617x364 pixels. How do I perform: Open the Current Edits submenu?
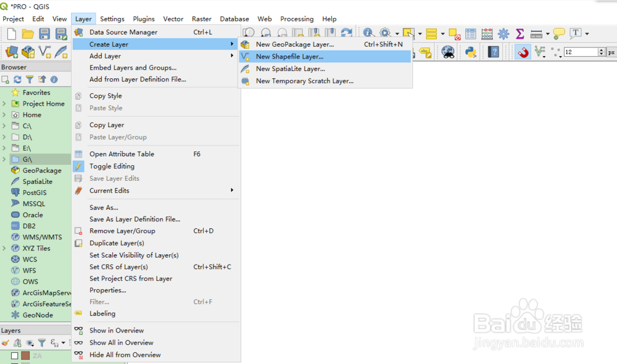[x=156, y=191]
